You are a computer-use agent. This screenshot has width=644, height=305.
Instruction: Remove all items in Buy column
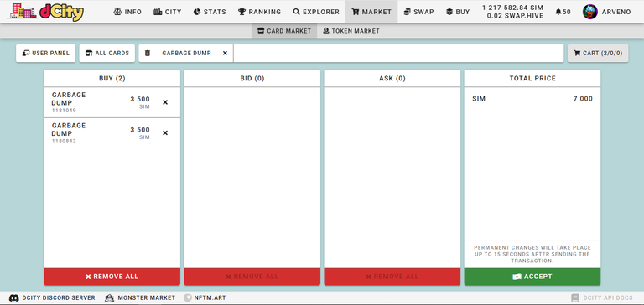point(112,277)
